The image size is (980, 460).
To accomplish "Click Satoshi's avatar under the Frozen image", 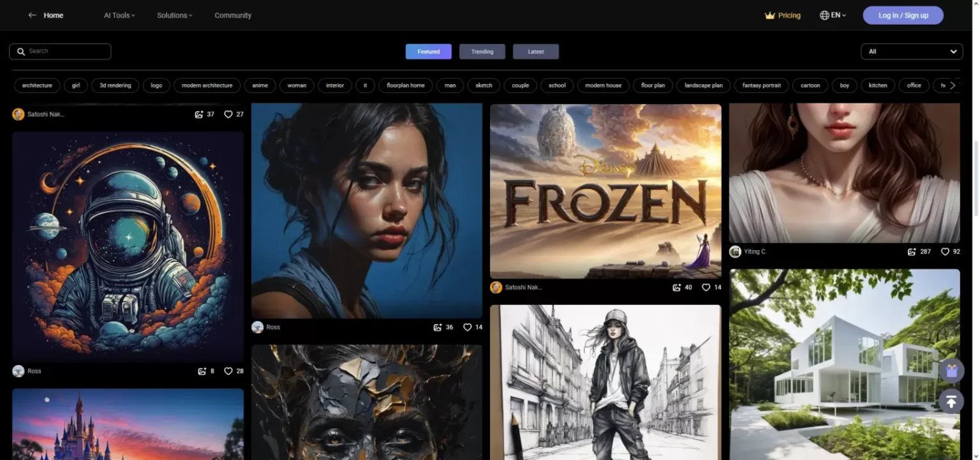I will 496,288.
